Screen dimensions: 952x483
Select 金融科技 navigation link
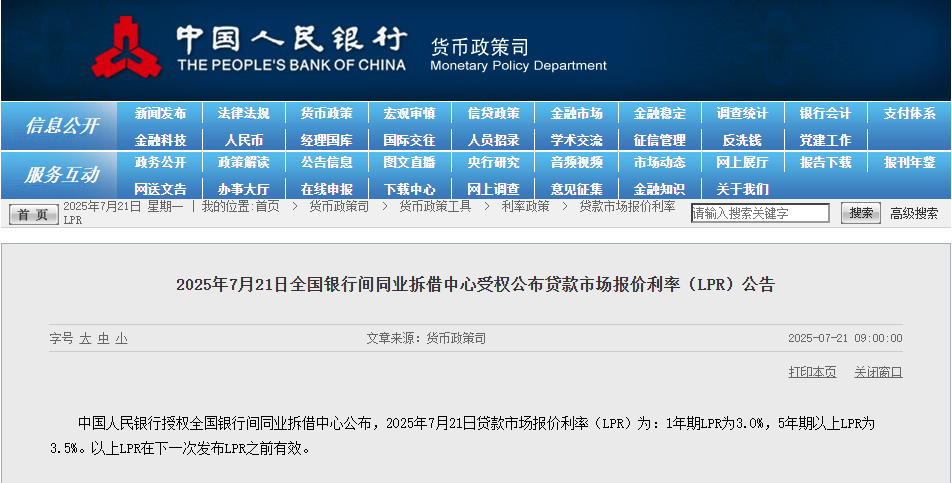point(160,140)
